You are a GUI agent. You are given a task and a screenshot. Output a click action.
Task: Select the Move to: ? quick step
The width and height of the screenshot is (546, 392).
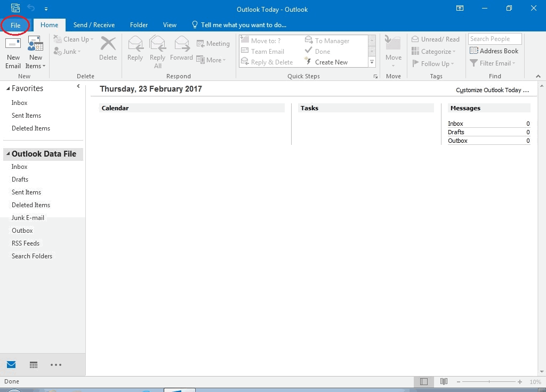click(x=261, y=40)
